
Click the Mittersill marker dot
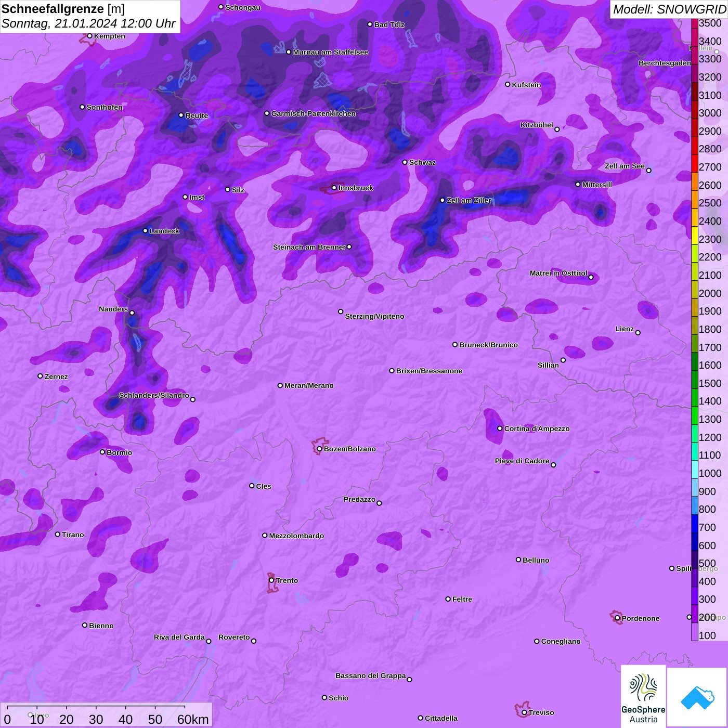click(x=578, y=185)
